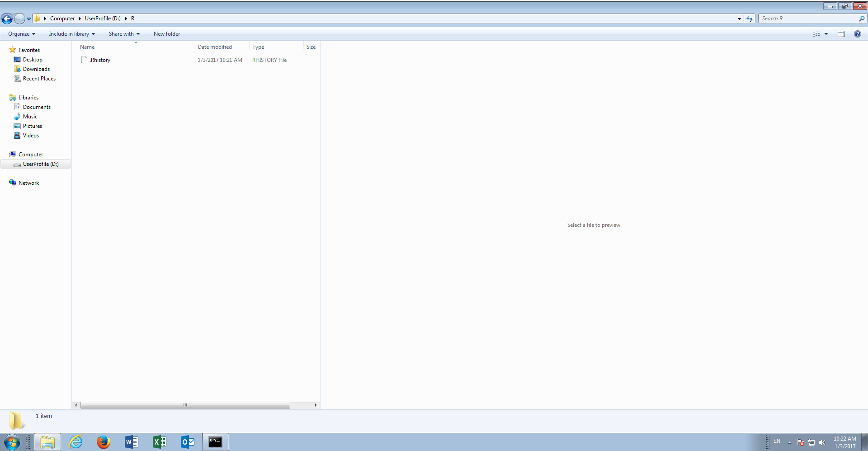Show hidden tray icons arrow

click(x=789, y=442)
